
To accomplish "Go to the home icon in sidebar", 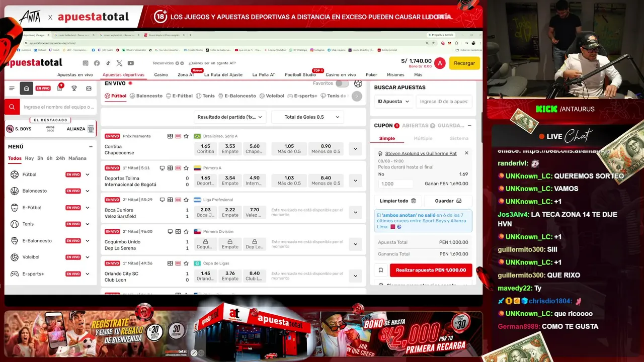I will click(26, 88).
